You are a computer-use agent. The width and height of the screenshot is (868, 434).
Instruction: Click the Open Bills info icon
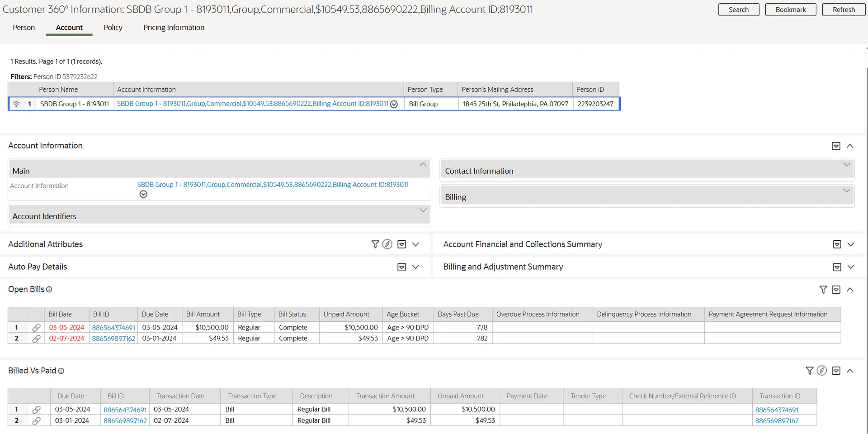coord(49,290)
